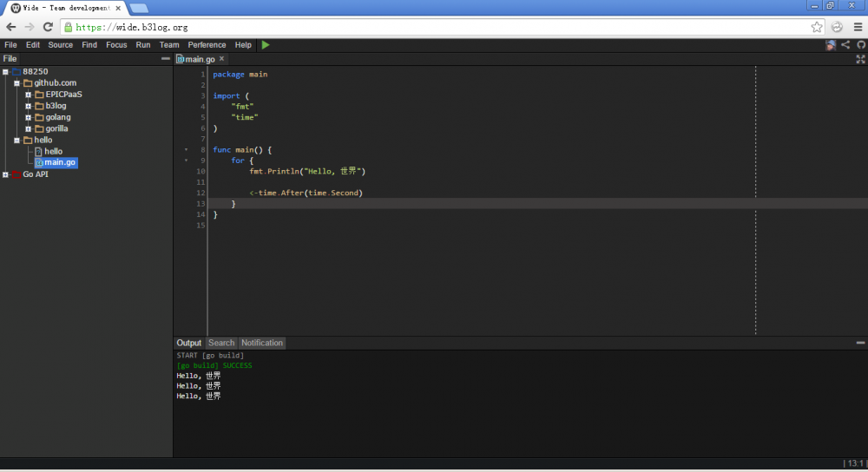Fold the for loop on line 9
Image resolution: width=868 pixels, height=472 pixels.
coord(186,161)
